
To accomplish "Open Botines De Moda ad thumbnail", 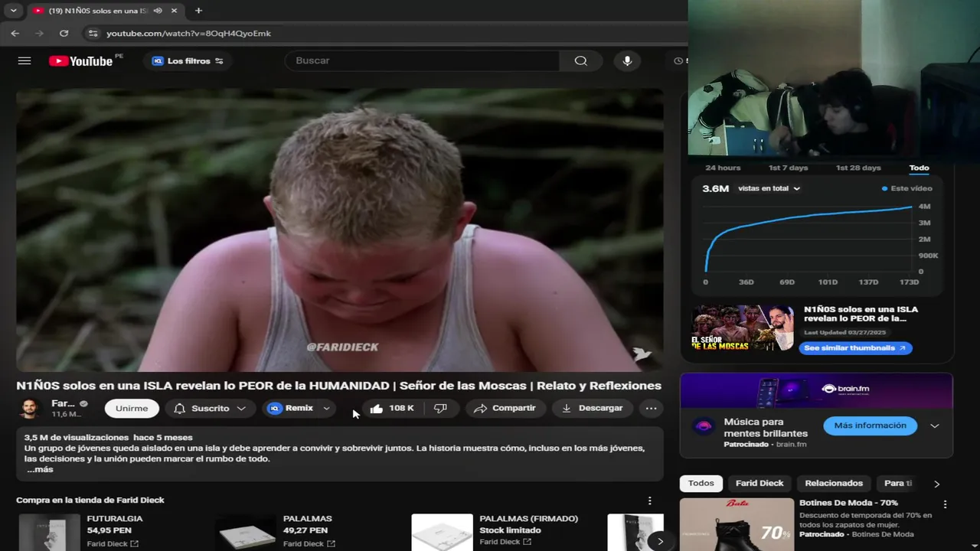I will pyautogui.click(x=737, y=525).
